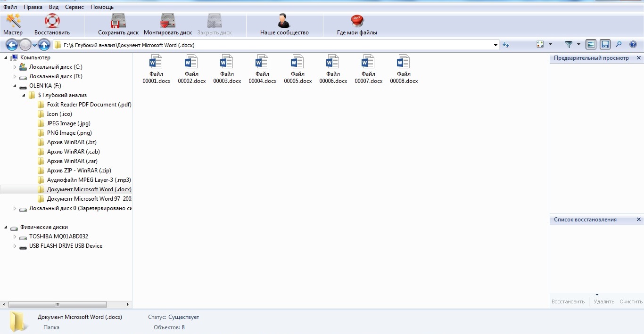Image resolution: width=644 pixels, height=334 pixels.
Task: Open the Вид menu
Action: click(54, 7)
